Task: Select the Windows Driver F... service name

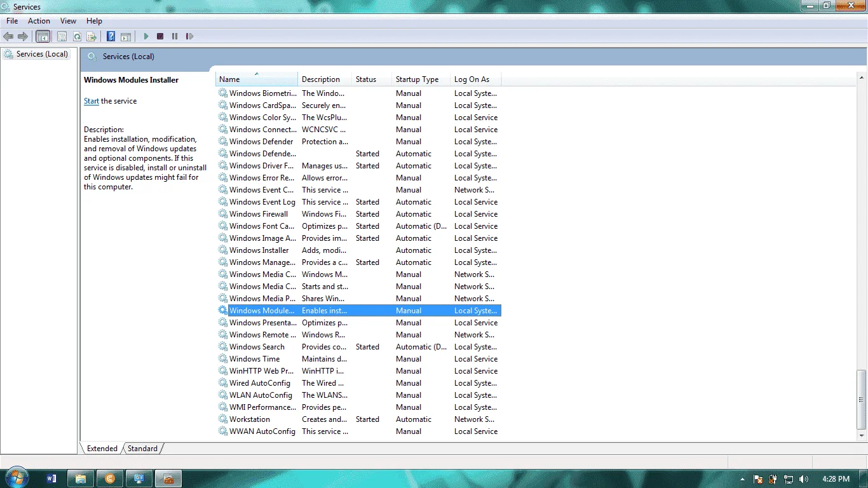Action: tap(262, 166)
